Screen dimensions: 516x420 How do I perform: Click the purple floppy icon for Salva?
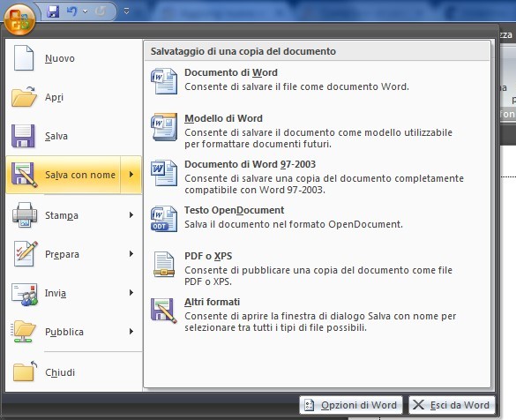23,136
